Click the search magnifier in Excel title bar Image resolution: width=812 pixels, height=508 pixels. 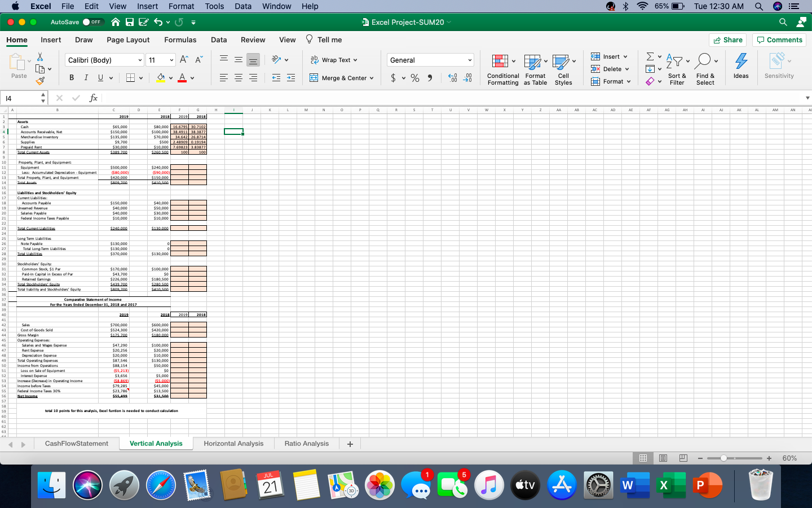point(783,22)
